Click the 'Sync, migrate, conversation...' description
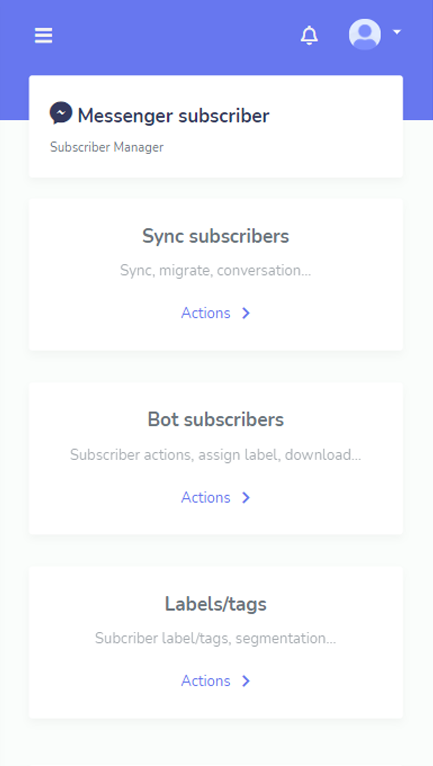Screen dimensions: 433x766 (216, 270)
